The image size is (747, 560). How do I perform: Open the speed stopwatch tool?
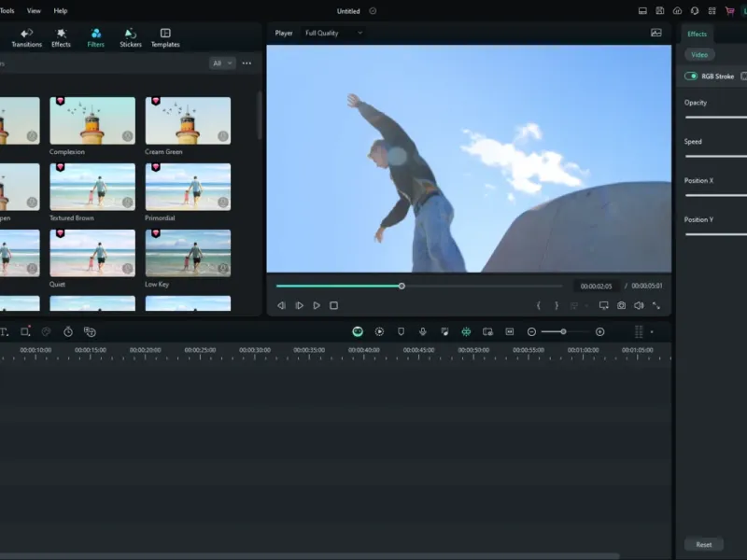pyautogui.click(x=68, y=332)
